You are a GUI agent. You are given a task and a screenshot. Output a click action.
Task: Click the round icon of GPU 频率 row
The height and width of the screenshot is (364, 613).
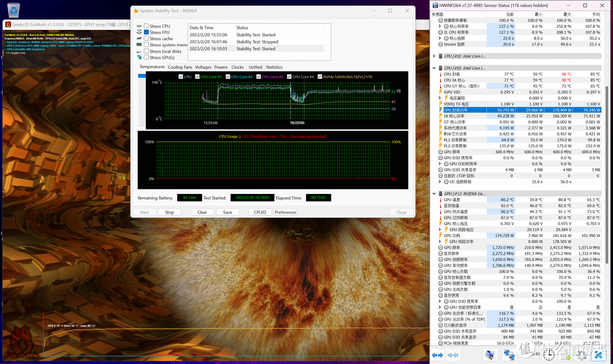click(440, 248)
